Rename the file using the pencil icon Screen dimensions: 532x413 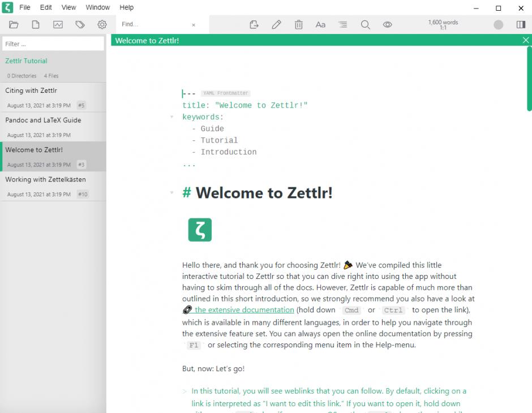276,24
